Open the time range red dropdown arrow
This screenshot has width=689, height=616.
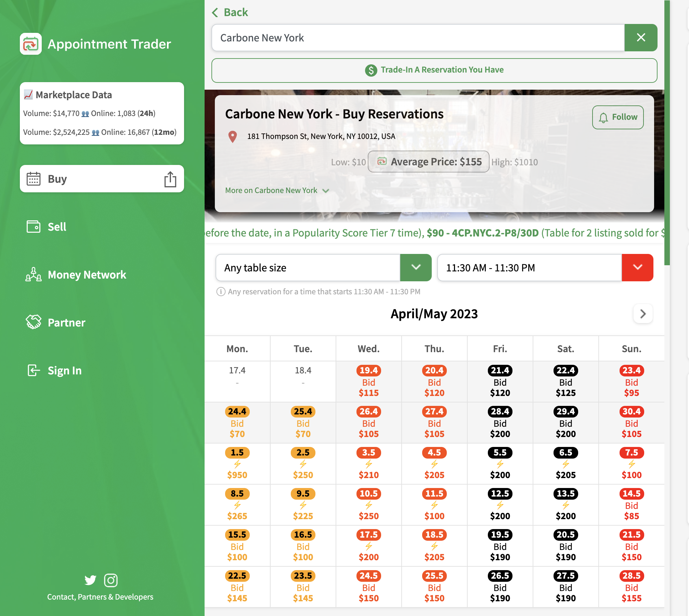point(637,268)
